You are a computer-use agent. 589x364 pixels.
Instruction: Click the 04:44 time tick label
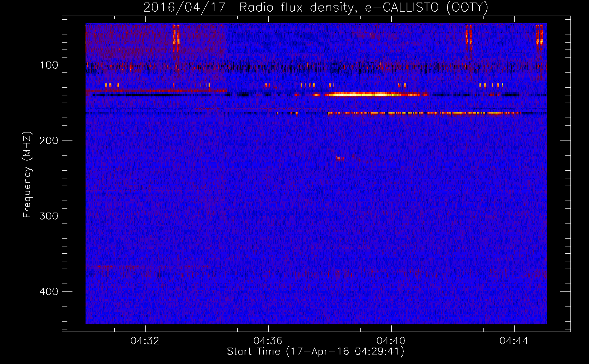click(x=514, y=341)
